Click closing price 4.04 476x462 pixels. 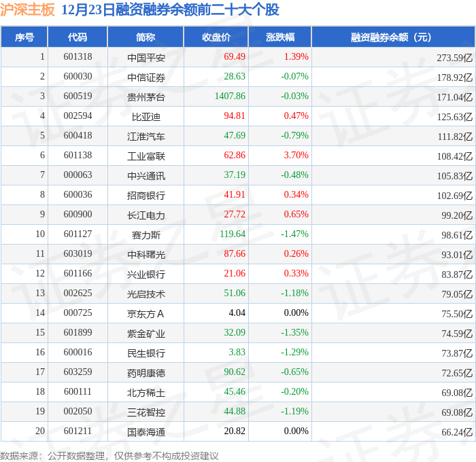pyautogui.click(x=237, y=313)
